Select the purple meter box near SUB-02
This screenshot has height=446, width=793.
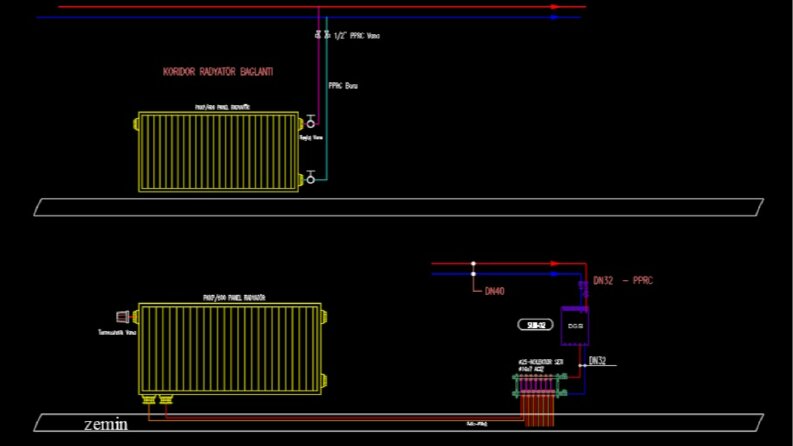pos(575,326)
